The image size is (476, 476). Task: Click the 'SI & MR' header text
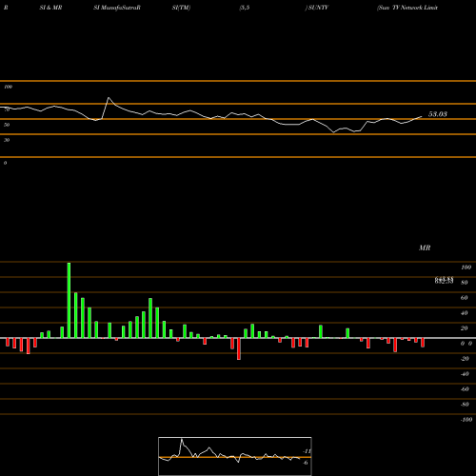(50, 8)
